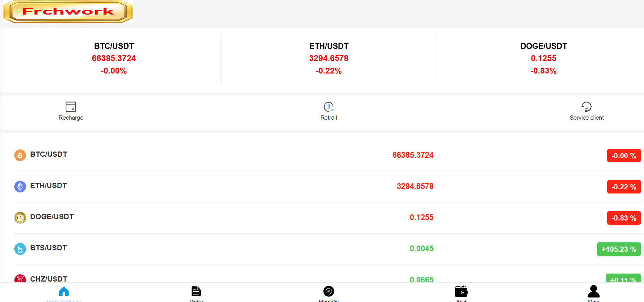Click list price 3294.6578

pos(415,186)
